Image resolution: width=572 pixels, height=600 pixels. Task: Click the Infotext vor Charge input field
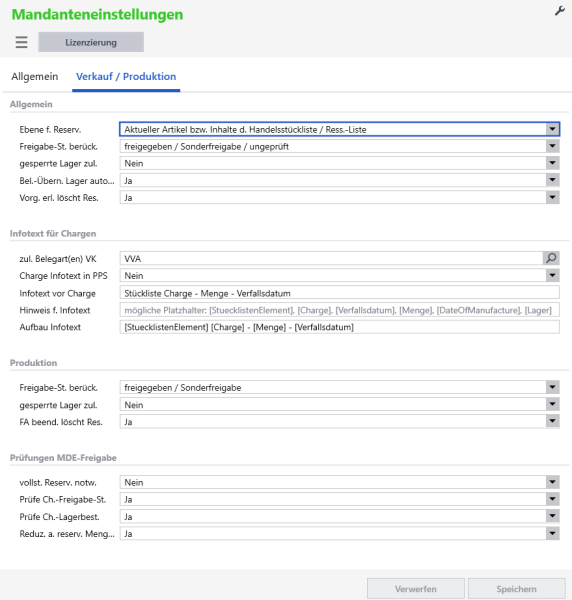(x=339, y=293)
